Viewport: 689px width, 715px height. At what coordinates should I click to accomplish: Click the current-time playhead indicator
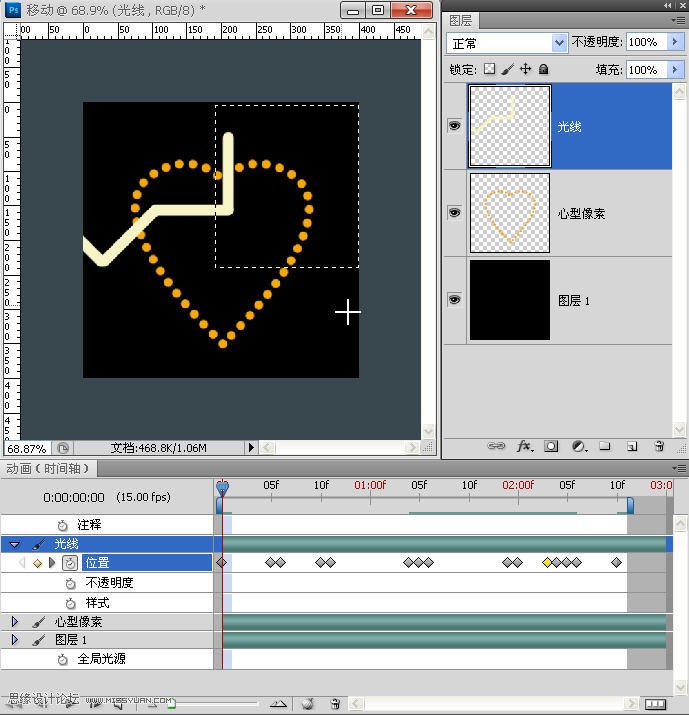tap(223, 488)
